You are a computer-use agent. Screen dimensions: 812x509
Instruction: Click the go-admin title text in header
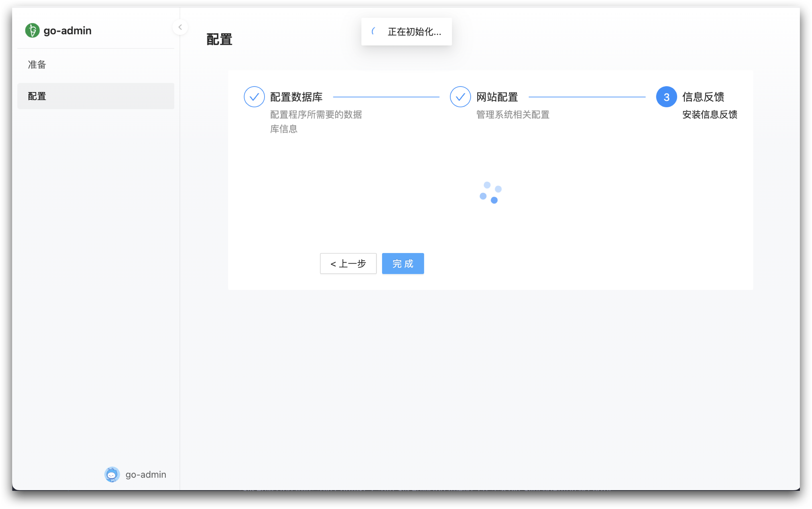[67, 31]
